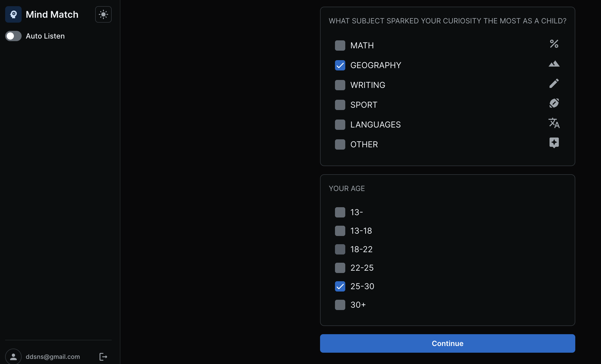601x364 pixels.
Task: Click the football icon beside Sport
Action: click(x=554, y=103)
